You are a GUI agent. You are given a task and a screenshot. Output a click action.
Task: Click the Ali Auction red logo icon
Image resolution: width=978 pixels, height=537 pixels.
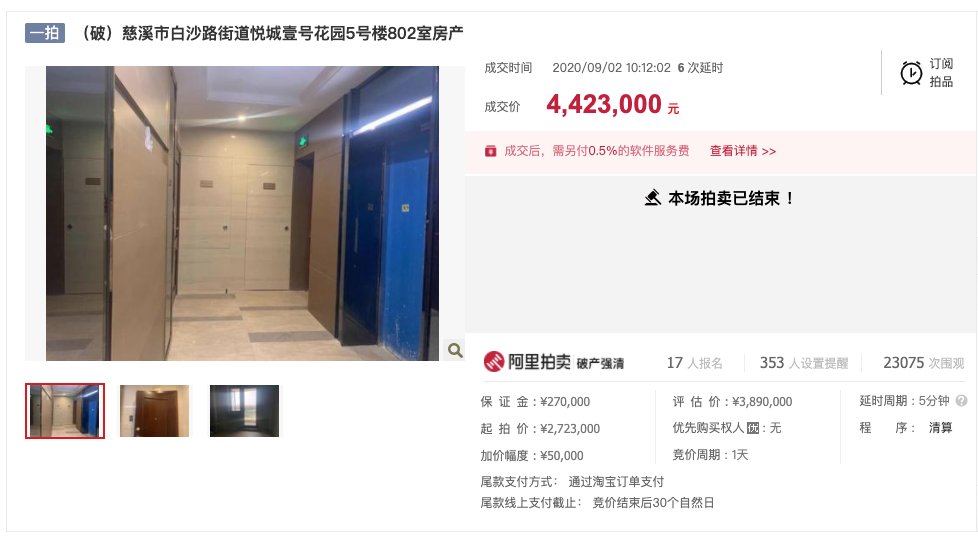(x=494, y=362)
